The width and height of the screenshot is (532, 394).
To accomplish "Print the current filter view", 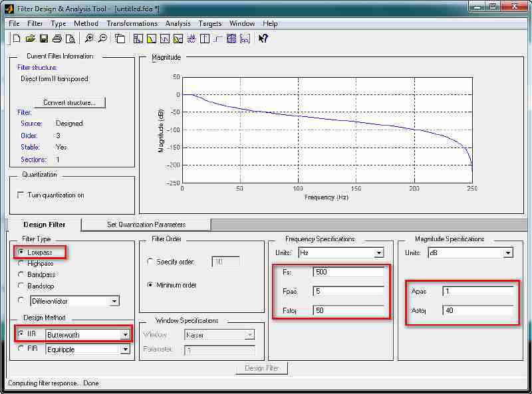I will (57, 39).
